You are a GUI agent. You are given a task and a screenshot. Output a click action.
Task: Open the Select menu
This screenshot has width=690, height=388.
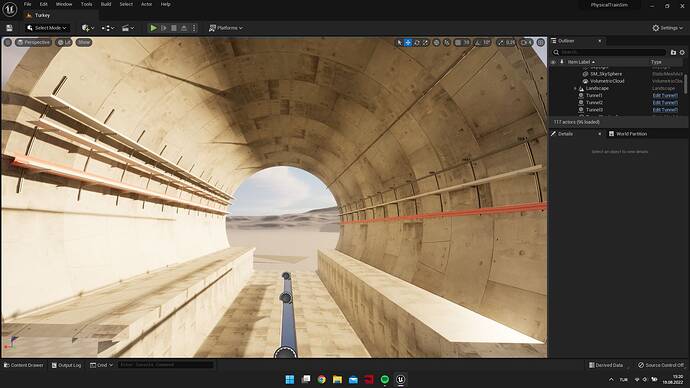tap(126, 4)
